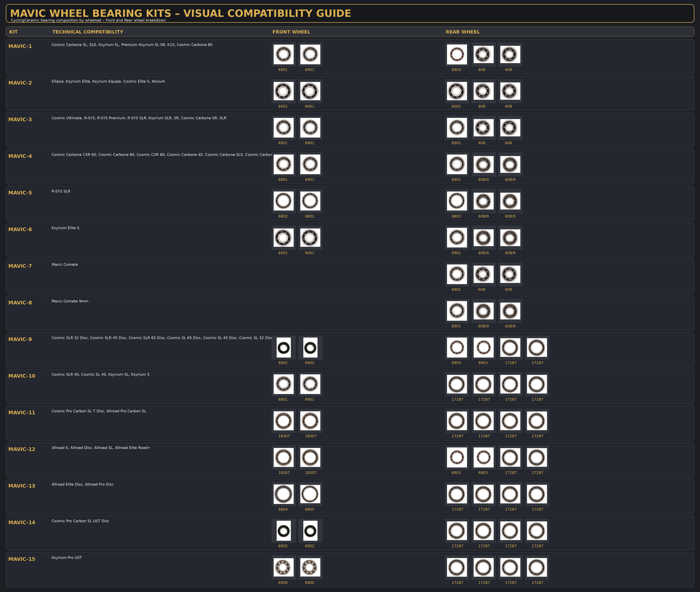Click the MAVIC-9 kit label
Screen dimensions: 700x592
coord(20,339)
